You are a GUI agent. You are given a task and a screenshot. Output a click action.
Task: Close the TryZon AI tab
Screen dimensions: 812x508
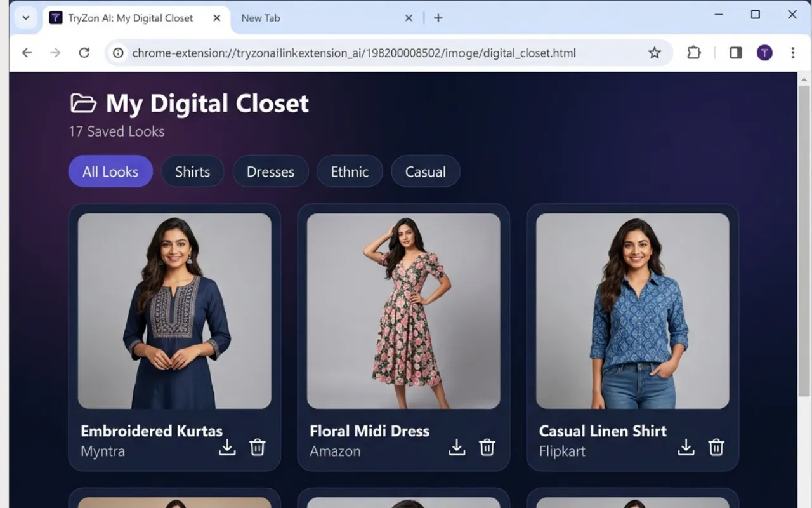[x=217, y=18]
